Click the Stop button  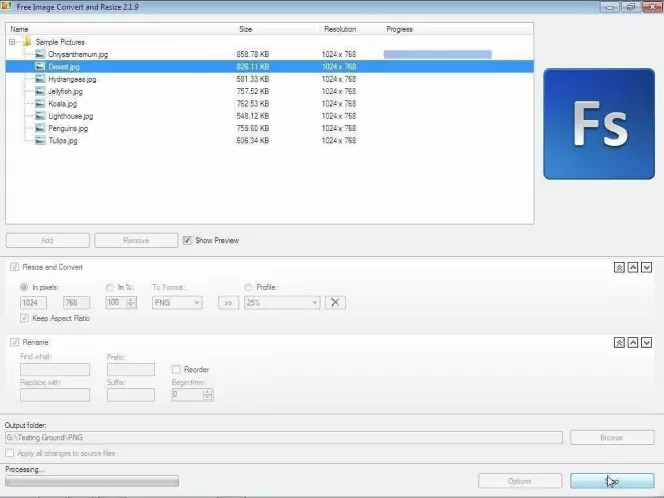tap(612, 481)
